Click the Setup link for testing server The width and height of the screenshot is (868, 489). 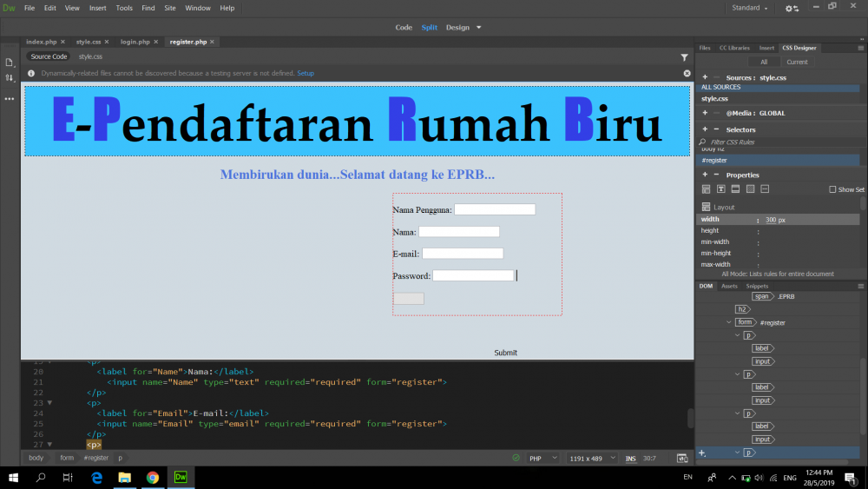click(x=306, y=73)
